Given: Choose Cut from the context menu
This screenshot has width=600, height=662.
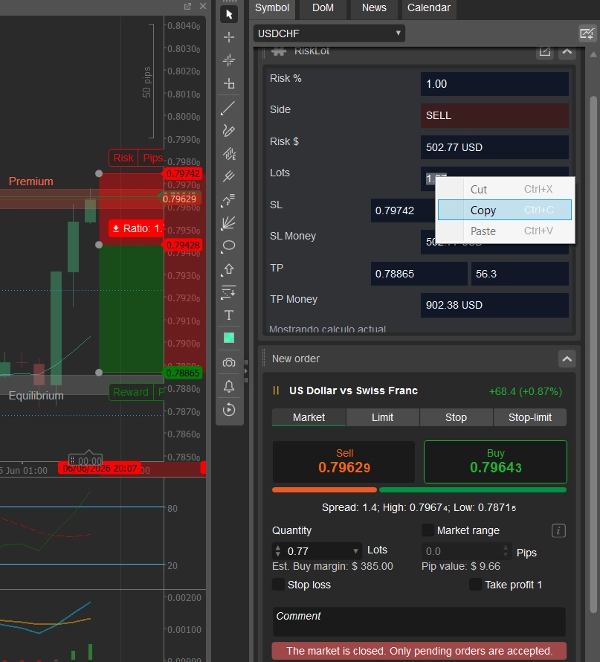Looking at the screenshot, I should (x=505, y=189).
